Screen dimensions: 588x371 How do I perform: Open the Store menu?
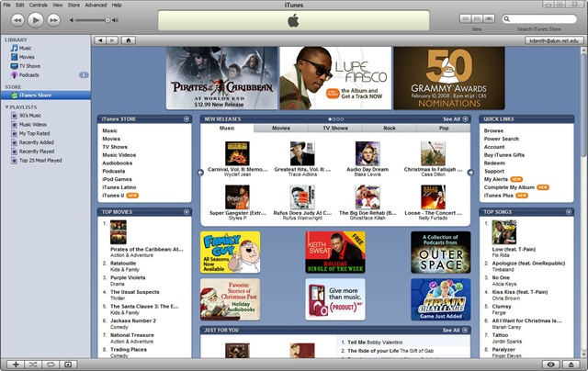(73, 5)
